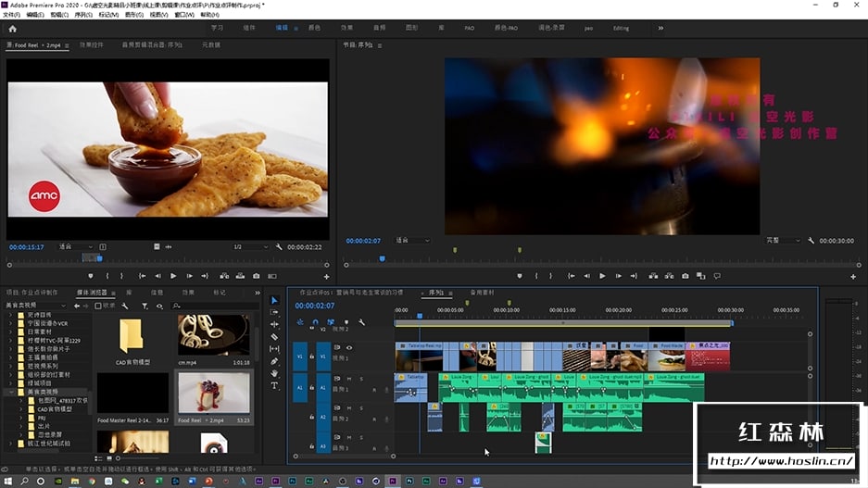
Task: Go back in Media Browser navigation
Action: pos(76,306)
